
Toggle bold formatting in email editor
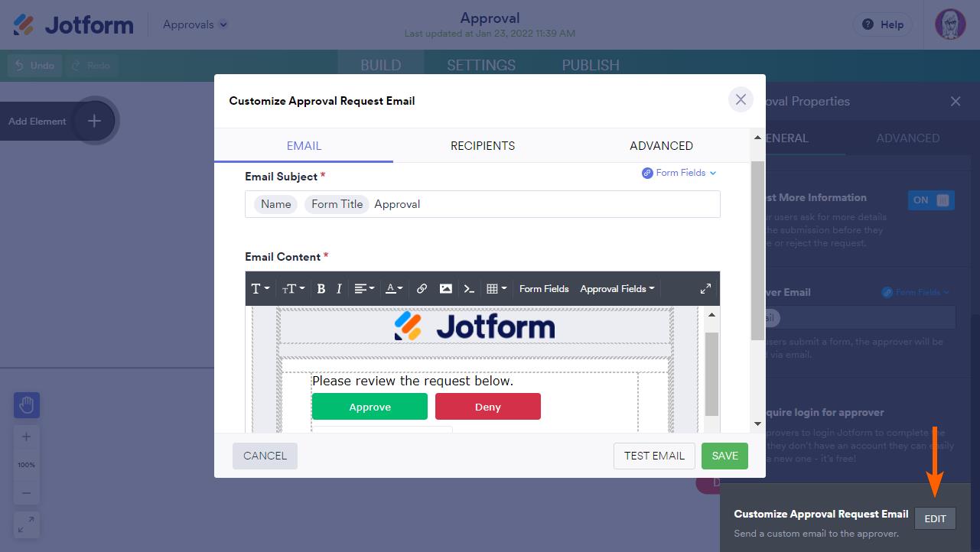[321, 288]
